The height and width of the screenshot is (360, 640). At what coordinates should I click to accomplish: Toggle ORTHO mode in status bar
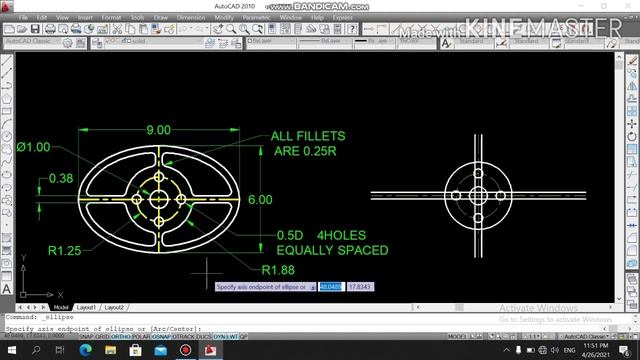(121, 337)
